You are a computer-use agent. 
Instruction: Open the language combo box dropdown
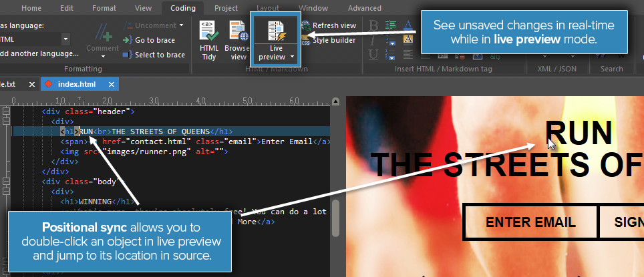click(65, 40)
